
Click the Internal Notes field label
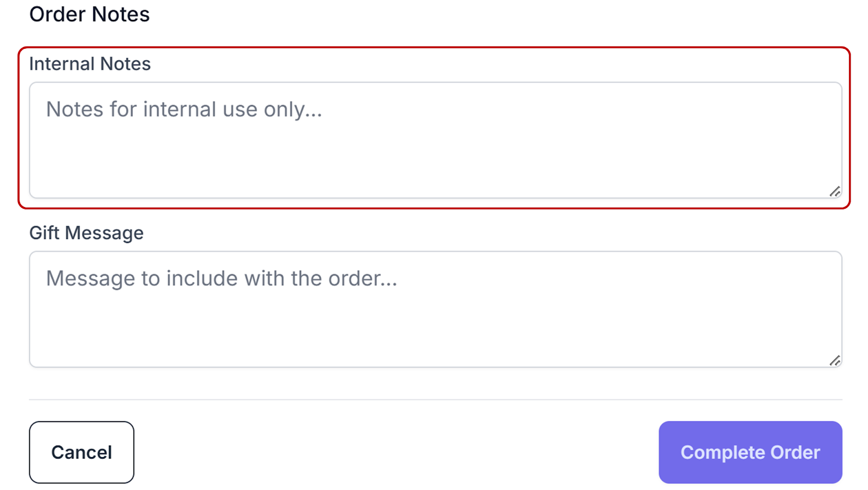(90, 64)
